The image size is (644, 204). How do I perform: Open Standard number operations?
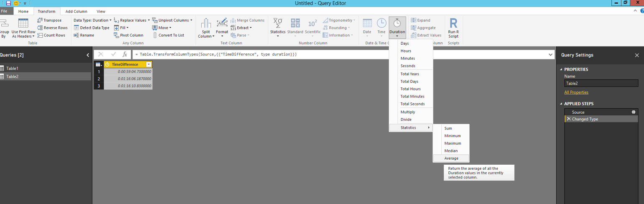[x=295, y=28]
